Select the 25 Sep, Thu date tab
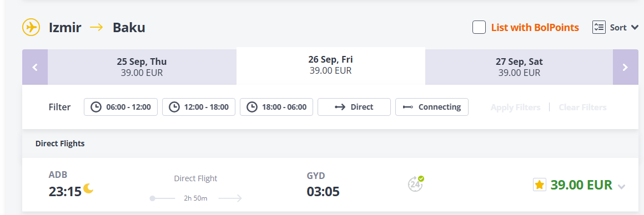 click(x=142, y=67)
